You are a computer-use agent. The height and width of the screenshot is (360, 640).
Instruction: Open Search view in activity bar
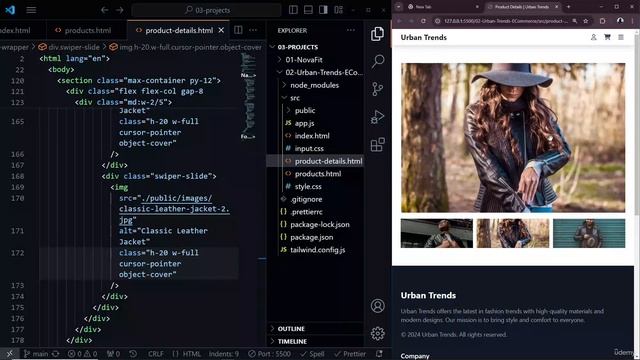[378, 61]
